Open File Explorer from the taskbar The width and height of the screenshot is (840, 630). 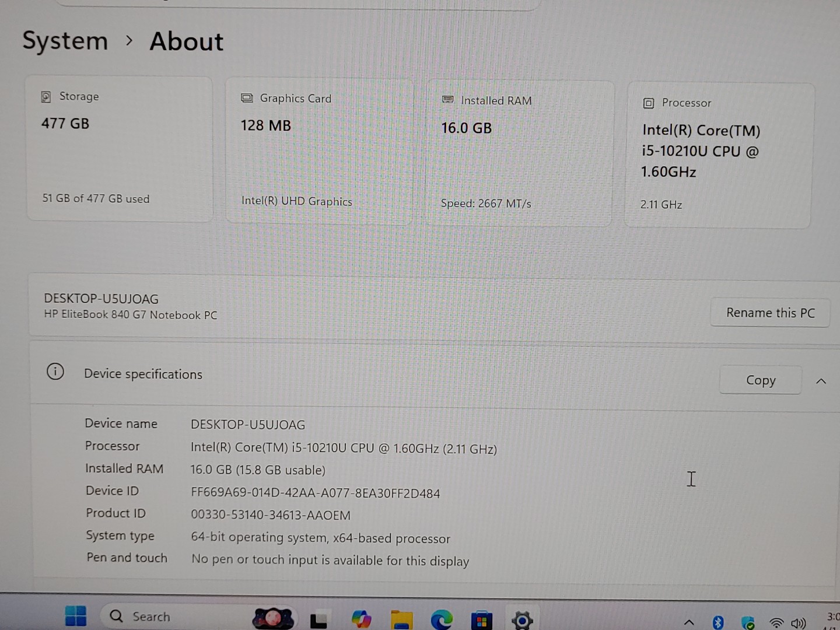401,619
